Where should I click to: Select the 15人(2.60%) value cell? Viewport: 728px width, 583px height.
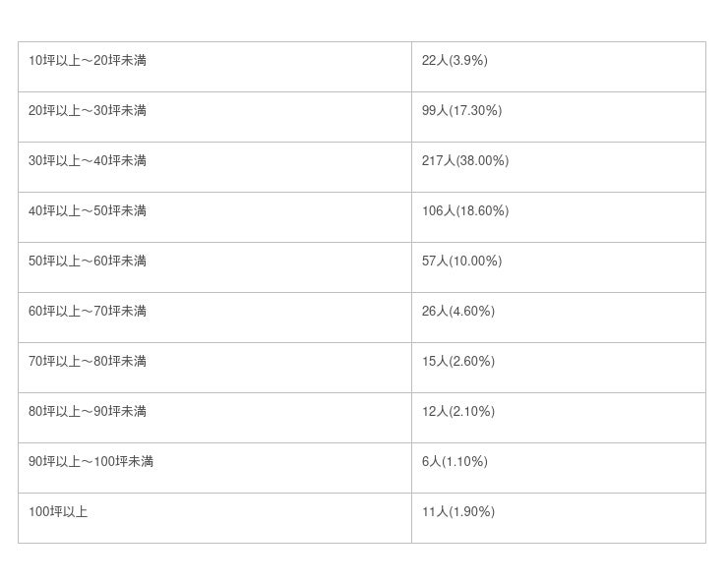click(x=458, y=362)
